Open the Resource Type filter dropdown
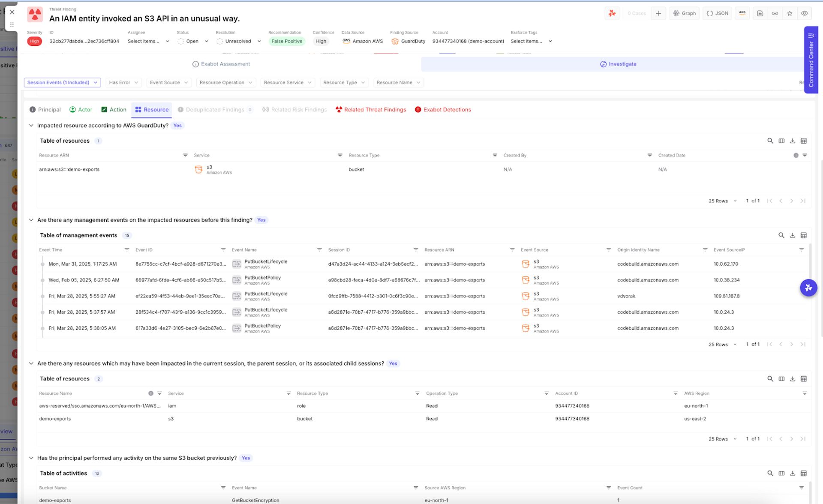Screen dimensions: 823x504 point(344,82)
